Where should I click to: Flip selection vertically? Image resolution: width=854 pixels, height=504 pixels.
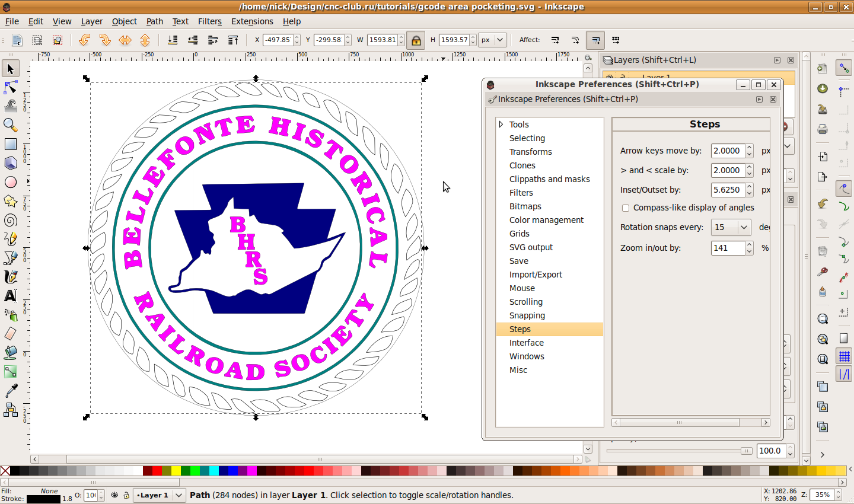tap(145, 40)
